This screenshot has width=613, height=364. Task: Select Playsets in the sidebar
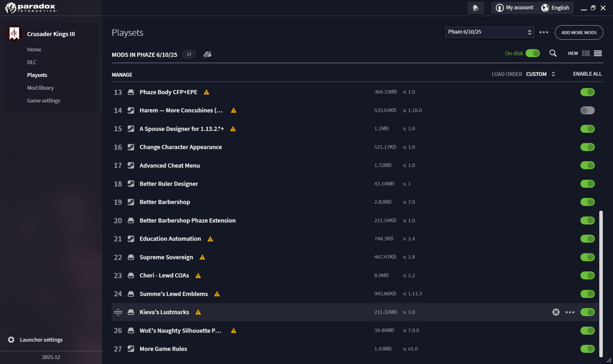37,75
